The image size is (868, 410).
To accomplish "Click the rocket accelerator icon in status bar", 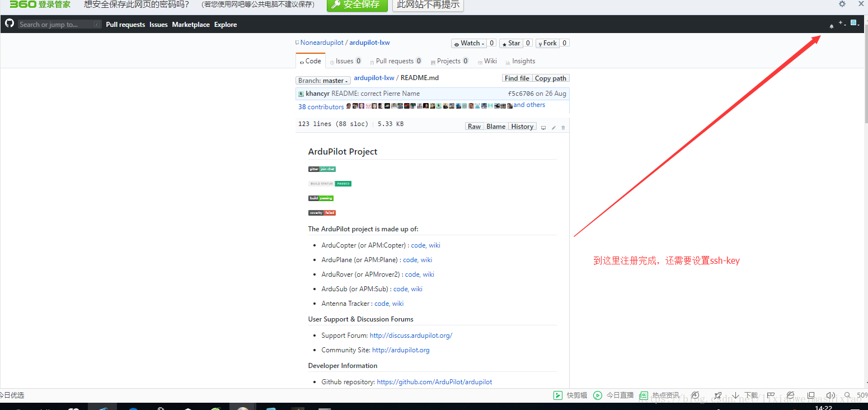I will [717, 395].
